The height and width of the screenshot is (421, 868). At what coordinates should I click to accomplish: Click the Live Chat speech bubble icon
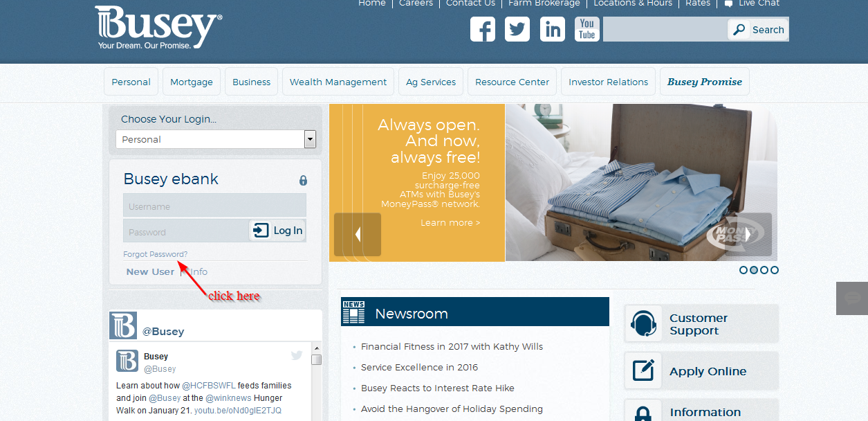point(728,3)
